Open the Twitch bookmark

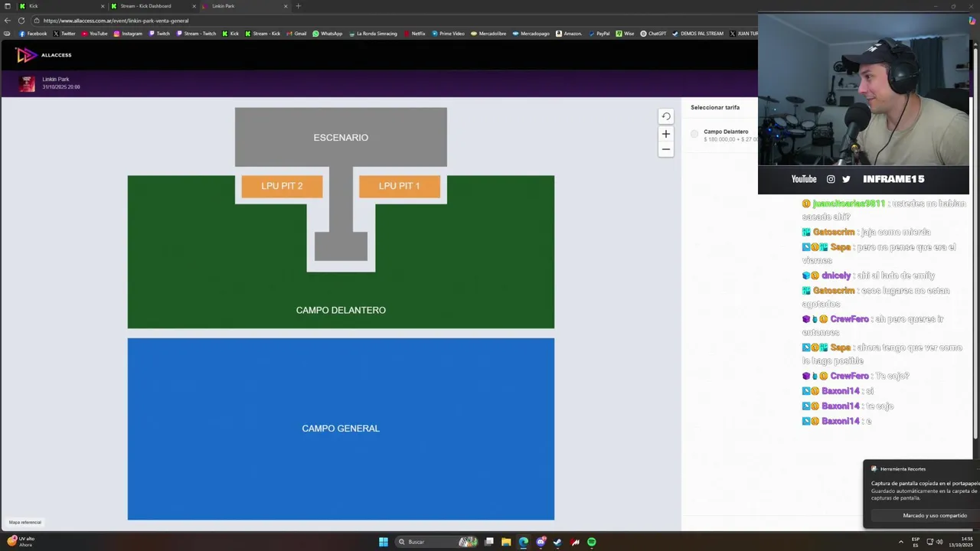point(159,34)
